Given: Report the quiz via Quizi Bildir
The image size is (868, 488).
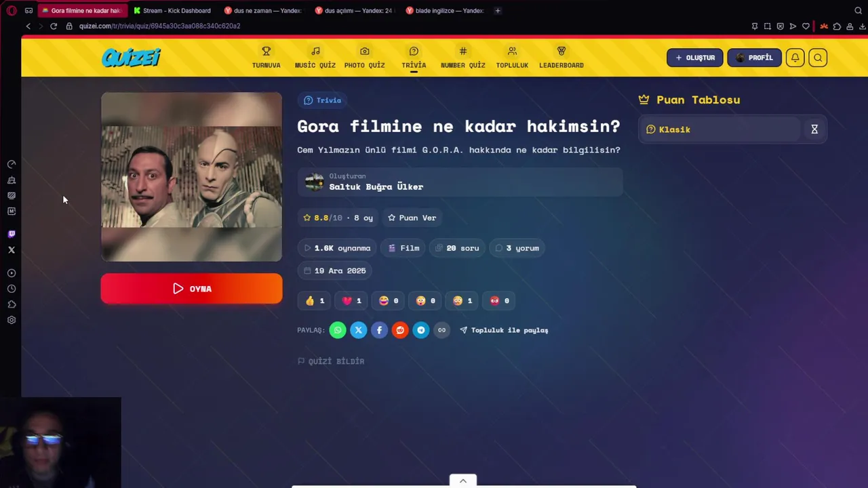Looking at the screenshot, I should [x=331, y=361].
